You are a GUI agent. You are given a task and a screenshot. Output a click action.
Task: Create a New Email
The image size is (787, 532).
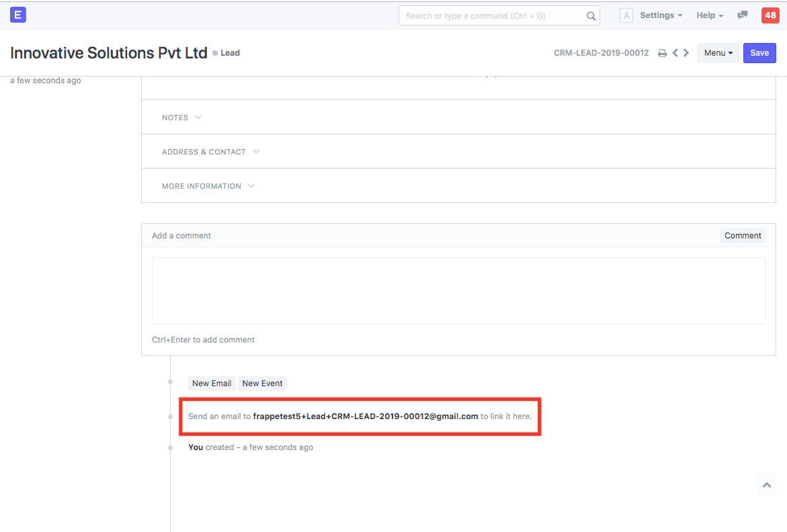[212, 384]
